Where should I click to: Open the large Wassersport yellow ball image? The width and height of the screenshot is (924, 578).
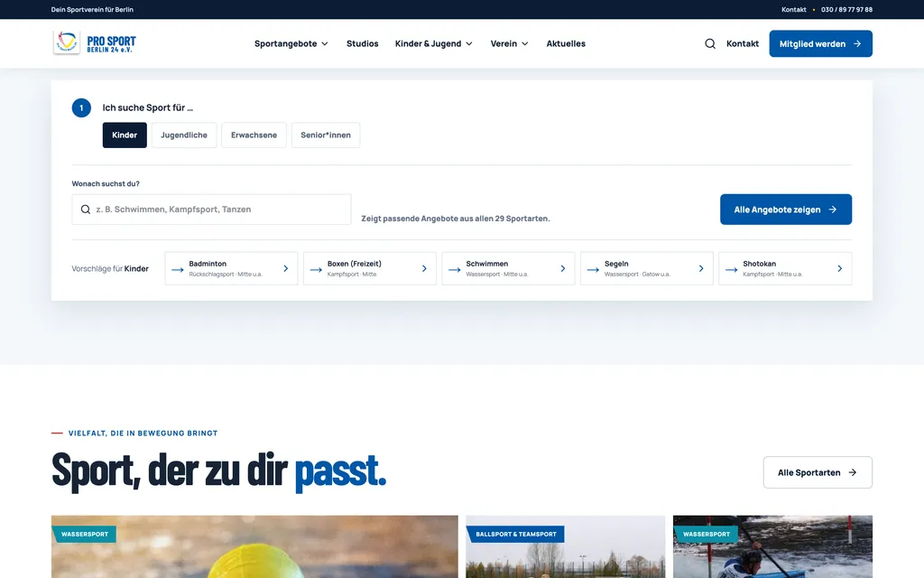click(254, 546)
